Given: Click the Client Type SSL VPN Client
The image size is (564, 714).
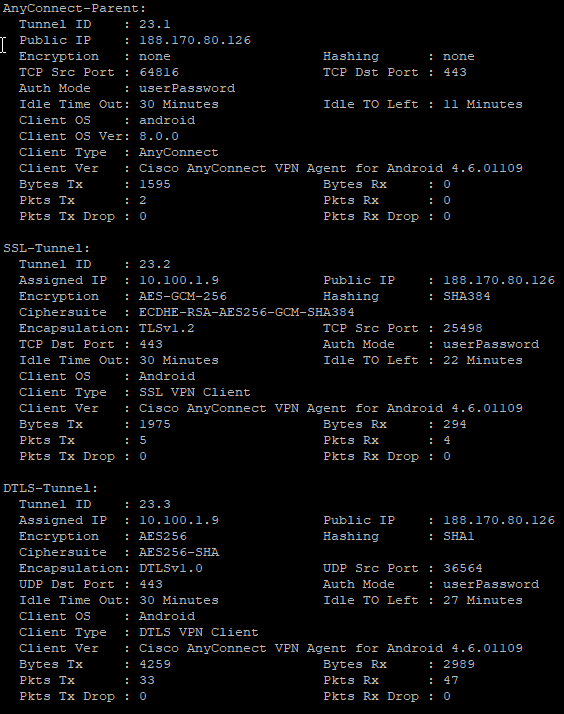Looking at the screenshot, I should pos(195,392).
